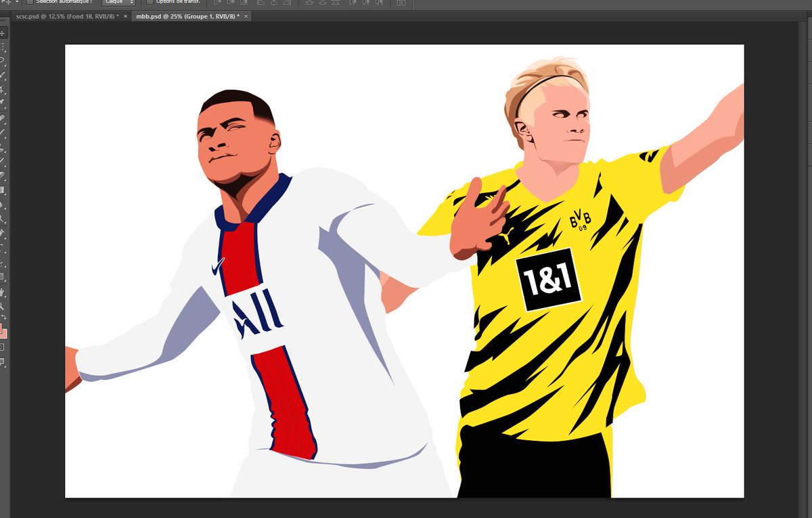Screen dimensions: 812x518
Task: Select the Move tool in toolbox
Action: pos(3,33)
